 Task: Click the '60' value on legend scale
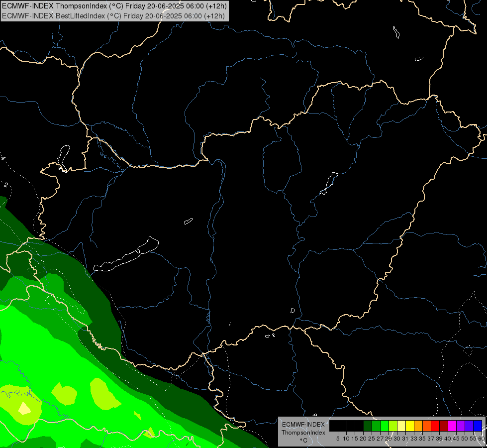(x=482, y=439)
